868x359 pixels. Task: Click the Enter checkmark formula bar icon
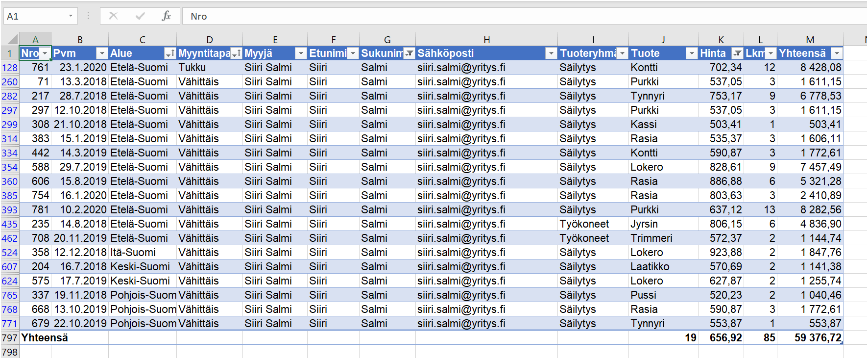pos(140,16)
